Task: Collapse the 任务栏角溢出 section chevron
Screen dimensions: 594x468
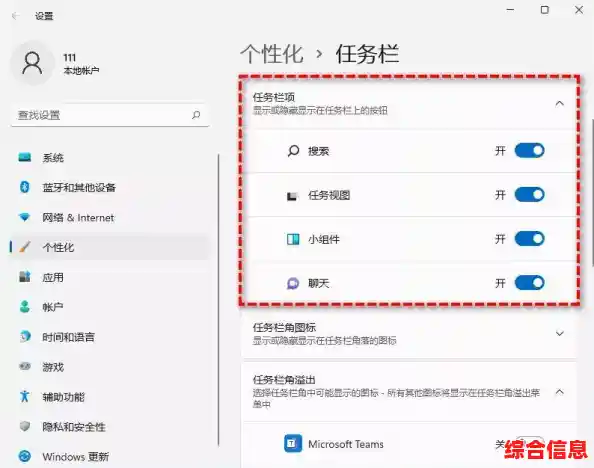Action: [x=560, y=391]
